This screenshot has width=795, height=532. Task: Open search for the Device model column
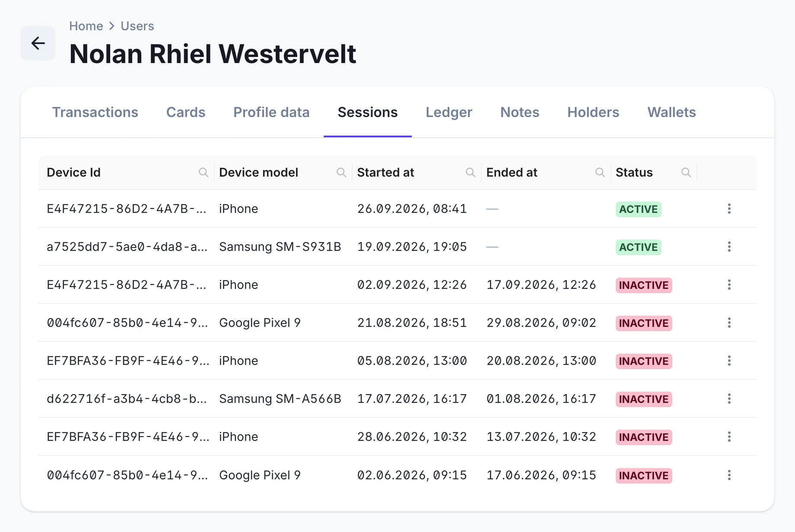pos(341,172)
